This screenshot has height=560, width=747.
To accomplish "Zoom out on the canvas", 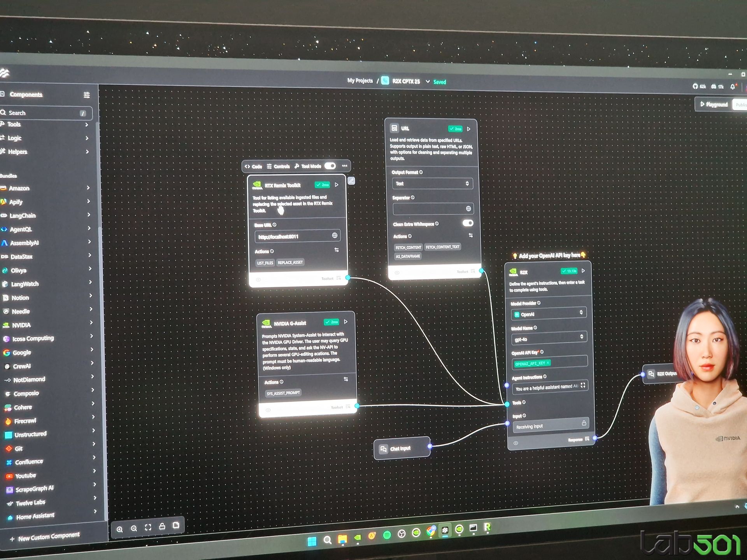I will [134, 528].
